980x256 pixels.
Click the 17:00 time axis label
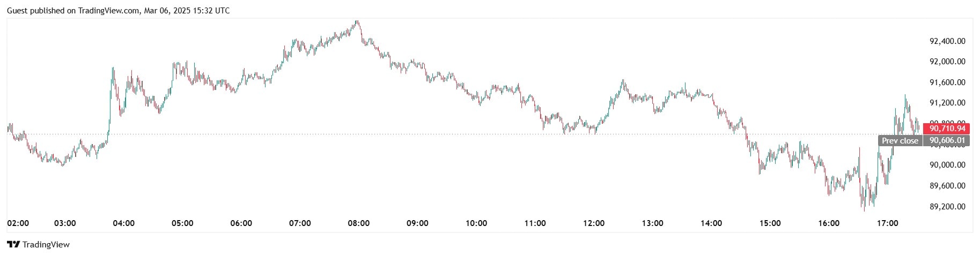coord(887,223)
